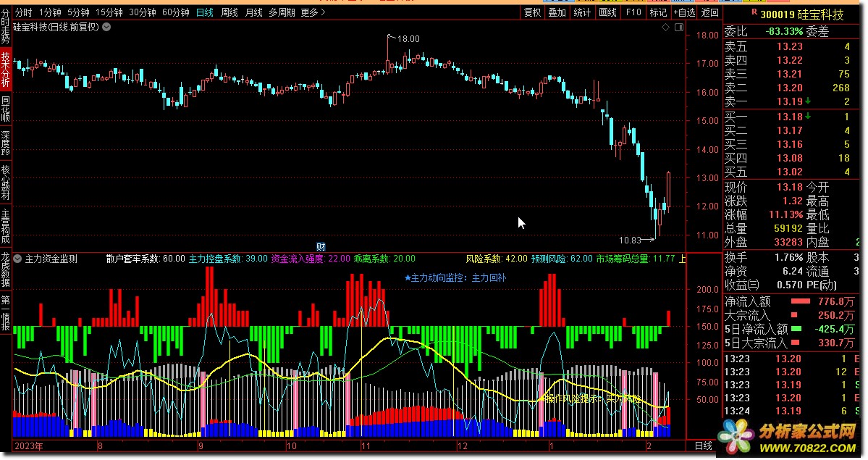Image resolution: width=868 pixels, height=460 pixels.
Task: Click the 风险系数: 42.00 value
Action: pos(497,259)
